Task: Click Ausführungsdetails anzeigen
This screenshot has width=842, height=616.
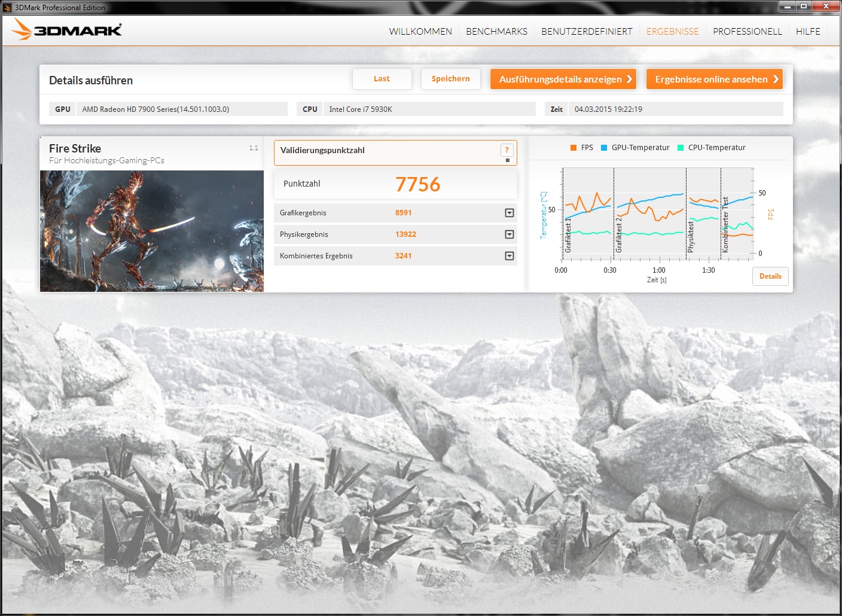Action: [x=563, y=79]
